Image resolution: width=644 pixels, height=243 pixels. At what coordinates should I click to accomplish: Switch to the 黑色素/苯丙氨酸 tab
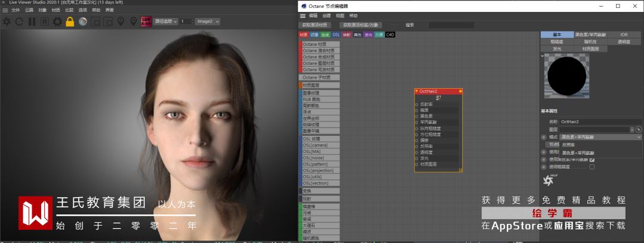[x=590, y=35]
